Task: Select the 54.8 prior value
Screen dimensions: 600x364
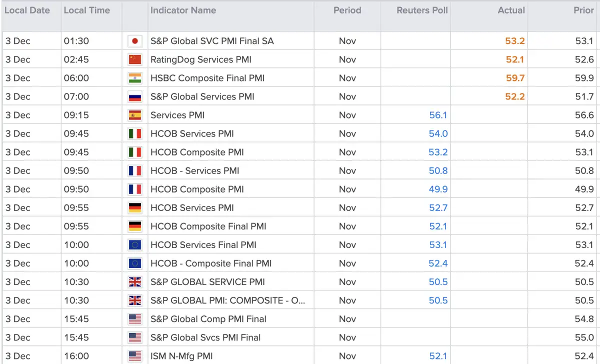Action: [584, 318]
